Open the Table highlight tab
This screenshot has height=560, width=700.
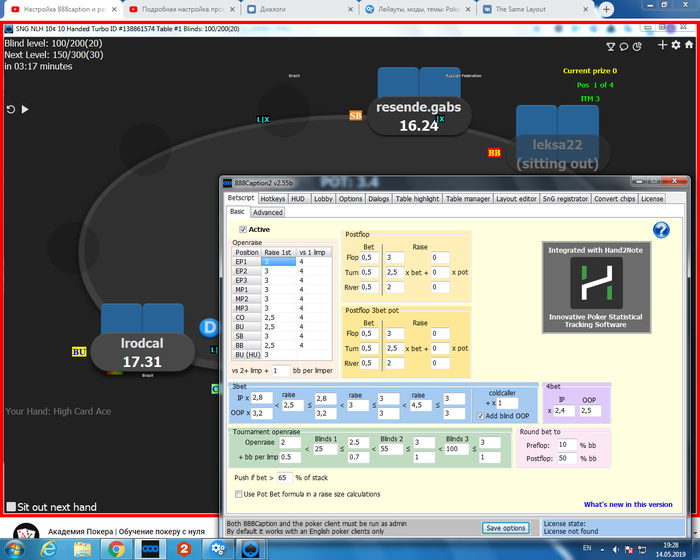tap(417, 199)
